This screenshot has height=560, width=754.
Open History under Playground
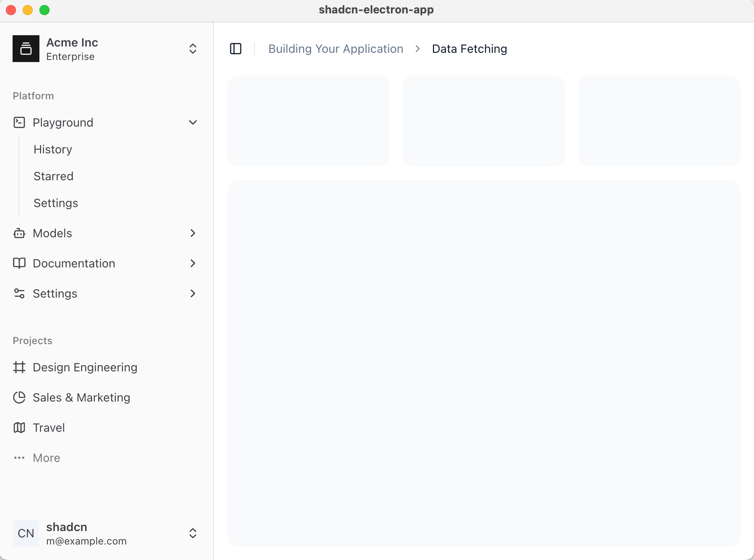53,149
